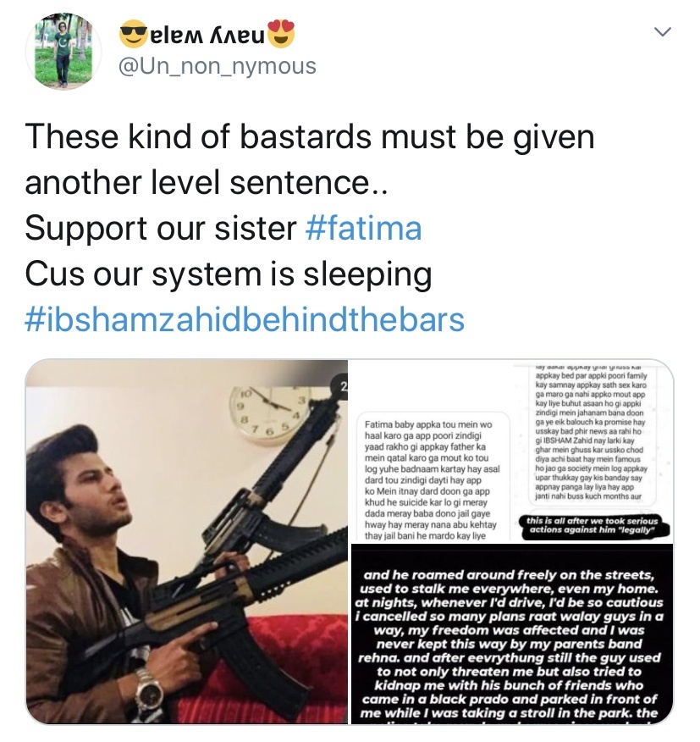Viewport: 700px width, 742px height.
Task: Click the heart-eyes emoji after the name
Action: (x=281, y=34)
